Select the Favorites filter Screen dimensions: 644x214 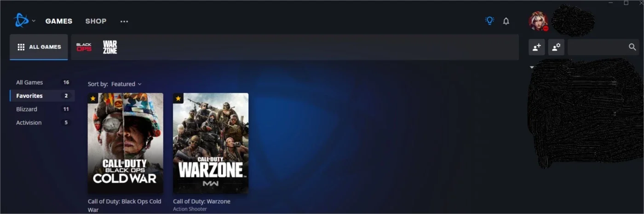42,96
